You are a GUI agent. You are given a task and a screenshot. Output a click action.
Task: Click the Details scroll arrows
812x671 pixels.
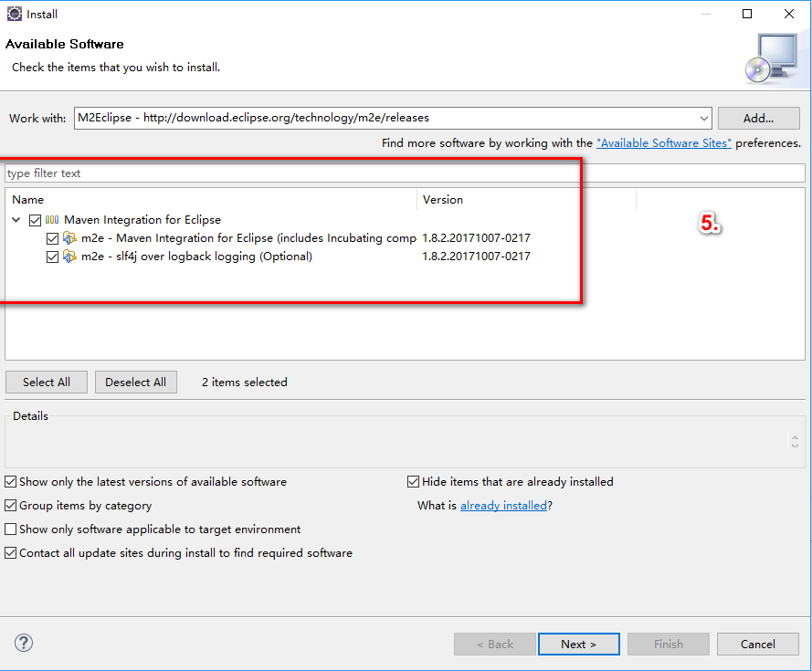coord(795,441)
